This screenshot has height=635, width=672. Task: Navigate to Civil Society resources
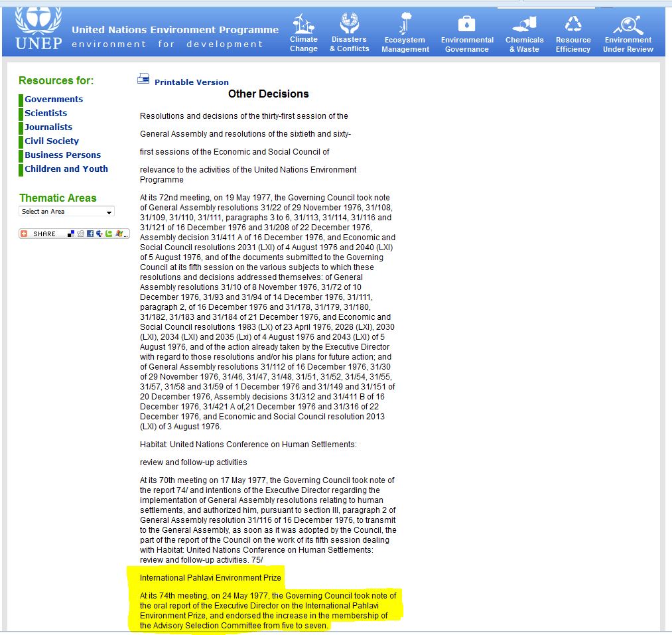tap(52, 141)
